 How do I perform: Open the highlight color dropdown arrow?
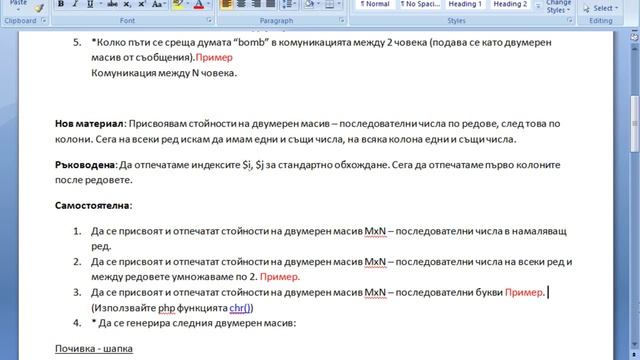[187, 4]
